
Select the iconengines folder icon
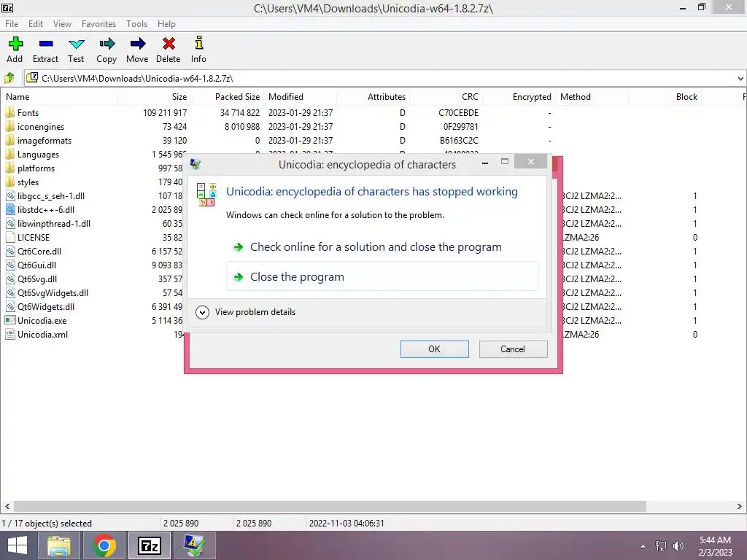[10, 127]
